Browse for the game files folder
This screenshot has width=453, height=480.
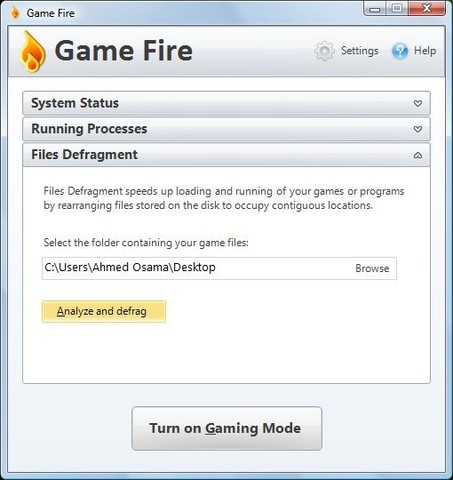(372, 268)
